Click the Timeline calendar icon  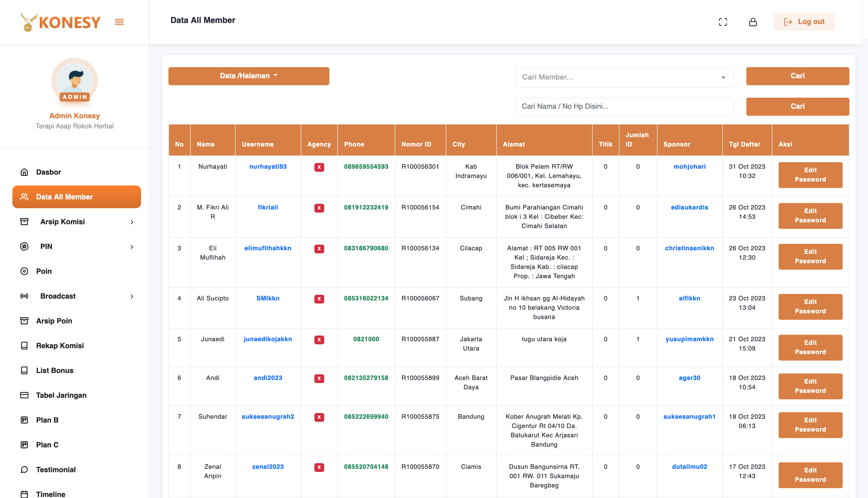point(24,494)
